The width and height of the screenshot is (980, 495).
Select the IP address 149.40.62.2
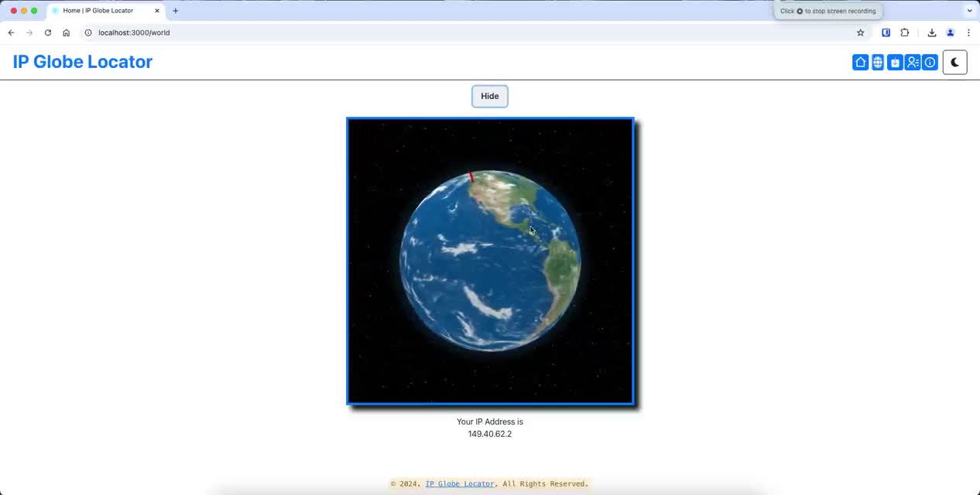[x=490, y=434]
